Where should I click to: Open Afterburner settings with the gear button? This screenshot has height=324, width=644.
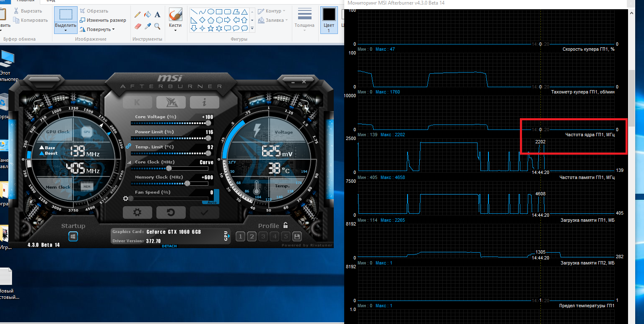tap(137, 213)
